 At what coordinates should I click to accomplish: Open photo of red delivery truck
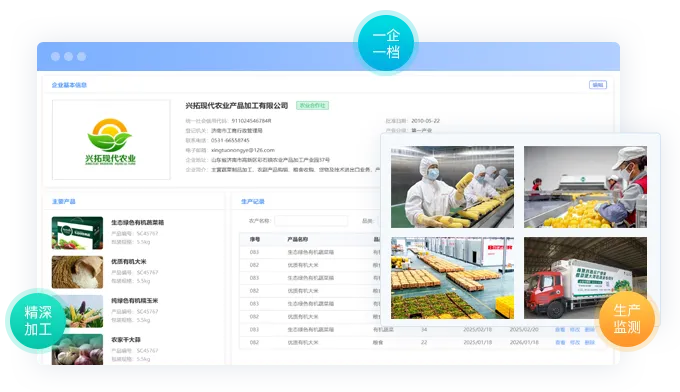(x=585, y=278)
